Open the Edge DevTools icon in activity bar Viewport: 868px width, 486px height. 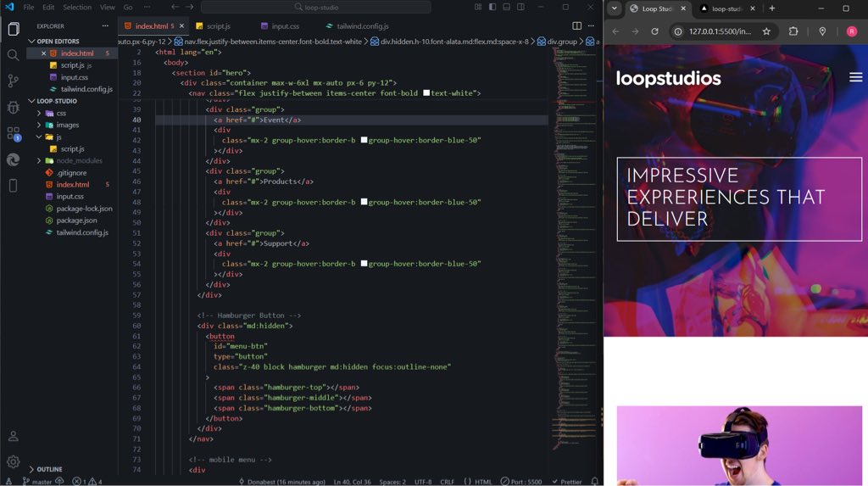point(14,159)
